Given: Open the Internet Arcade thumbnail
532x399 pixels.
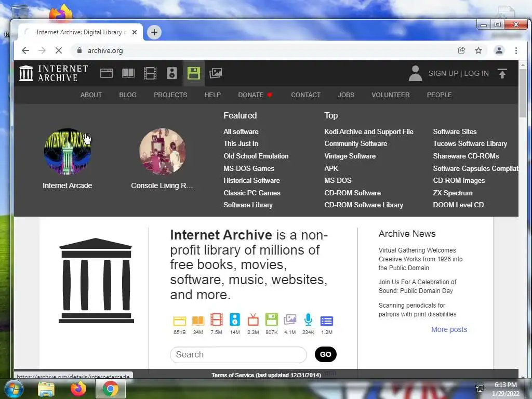Looking at the screenshot, I should [68, 151].
